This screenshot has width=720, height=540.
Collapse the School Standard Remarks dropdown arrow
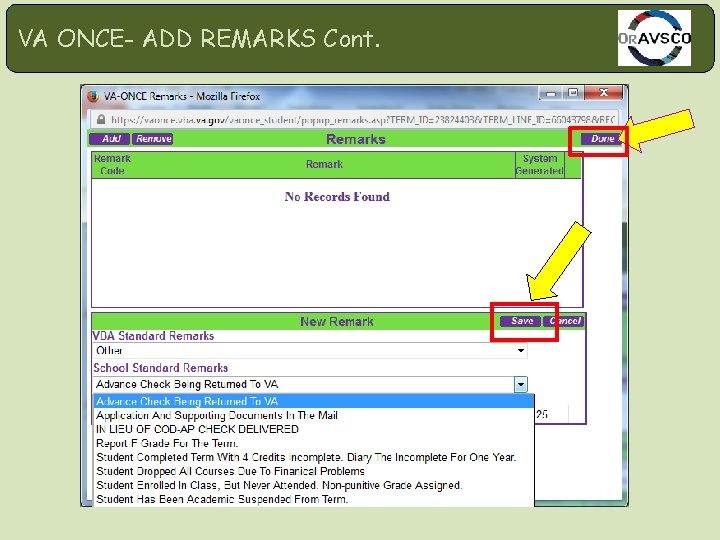point(521,384)
